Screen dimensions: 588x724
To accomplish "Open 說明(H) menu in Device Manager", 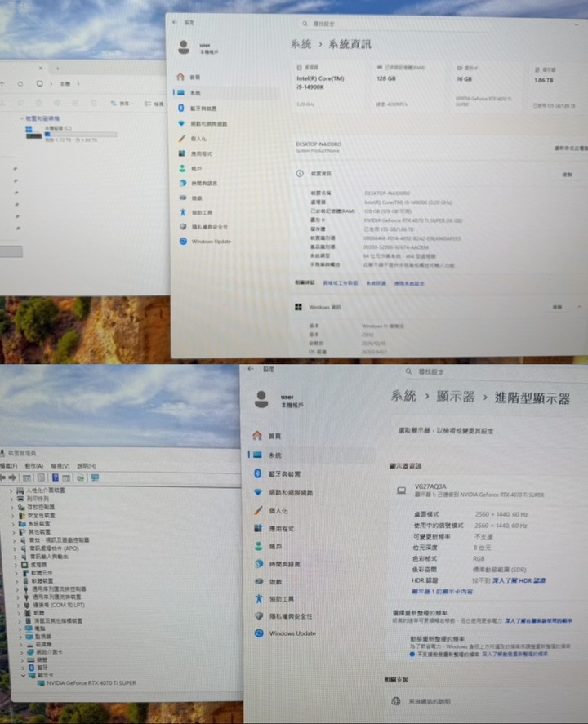I will click(87, 466).
